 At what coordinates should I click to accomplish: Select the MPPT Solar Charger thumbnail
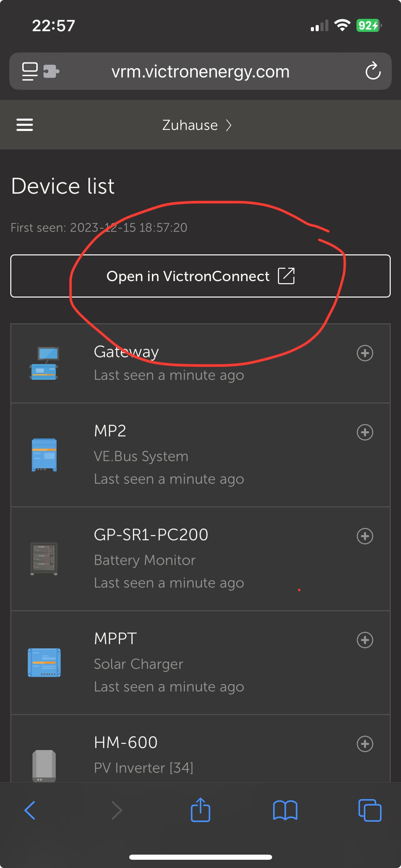[44, 662]
